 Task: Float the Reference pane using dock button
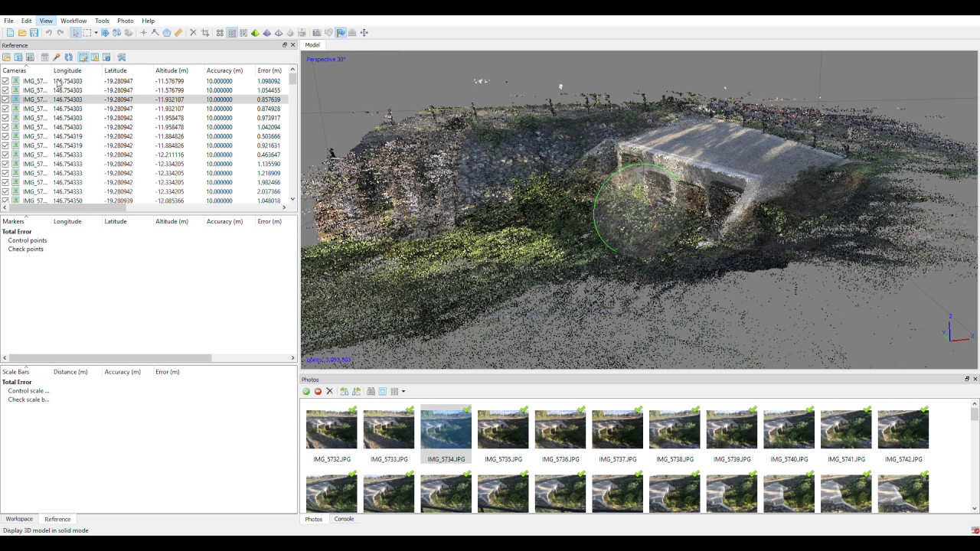(285, 45)
